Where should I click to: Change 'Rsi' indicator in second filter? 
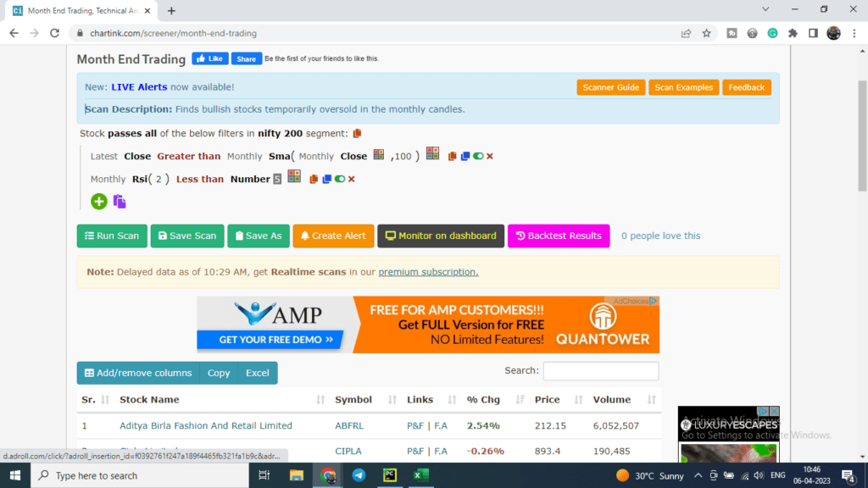click(140, 180)
